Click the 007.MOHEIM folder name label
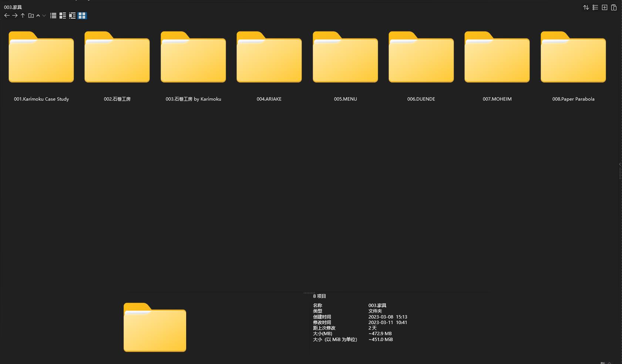 [497, 99]
